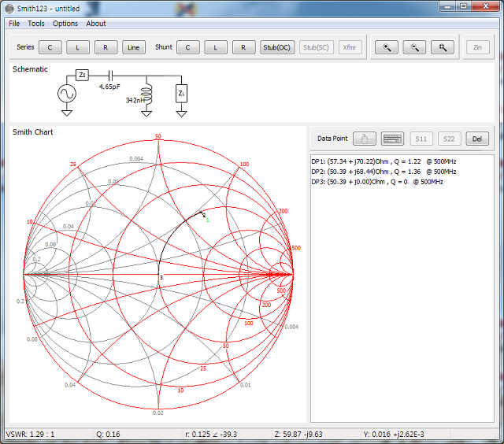This screenshot has height=444, width=504.
Task: Select the shunt inductor 342nH in schematic
Action: pyautogui.click(x=146, y=94)
